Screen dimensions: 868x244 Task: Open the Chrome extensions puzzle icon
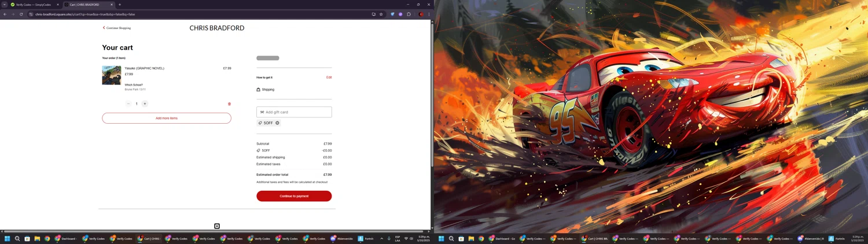click(409, 14)
